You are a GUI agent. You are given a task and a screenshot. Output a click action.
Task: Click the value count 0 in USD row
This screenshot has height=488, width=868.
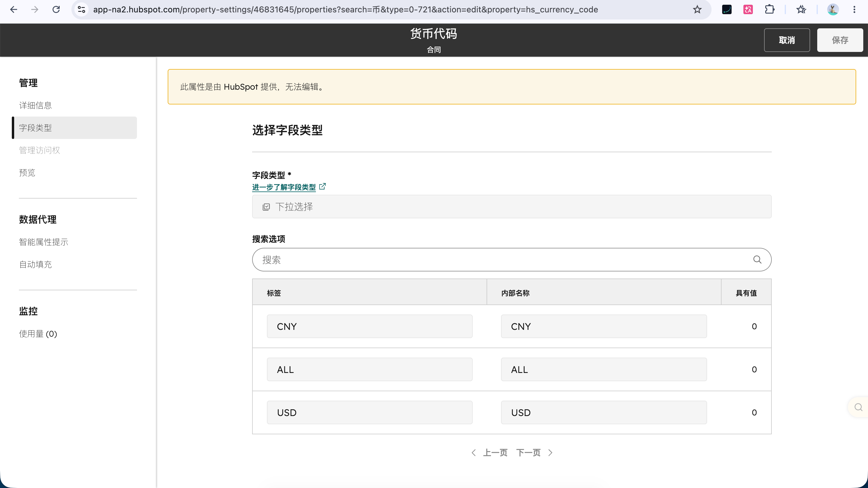[754, 412]
